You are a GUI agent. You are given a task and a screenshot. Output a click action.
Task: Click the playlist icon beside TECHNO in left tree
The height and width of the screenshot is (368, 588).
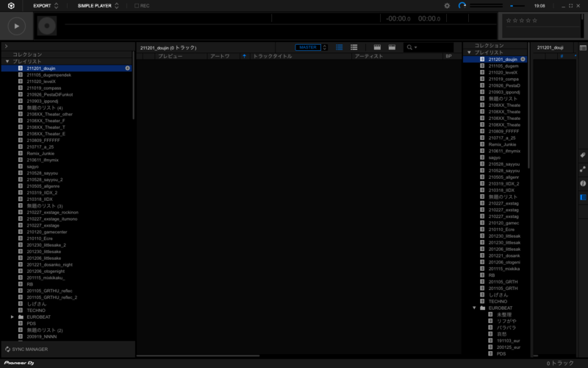pyautogui.click(x=21, y=310)
